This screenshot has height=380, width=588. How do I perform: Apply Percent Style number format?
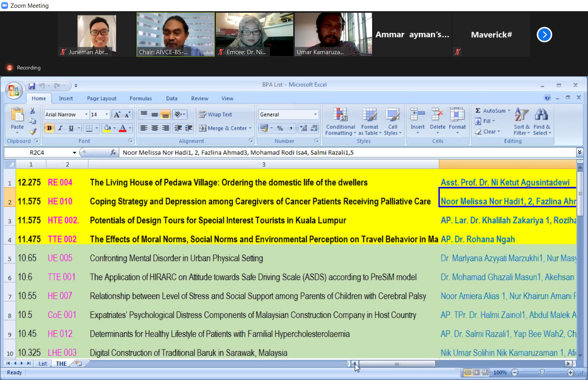(280, 128)
